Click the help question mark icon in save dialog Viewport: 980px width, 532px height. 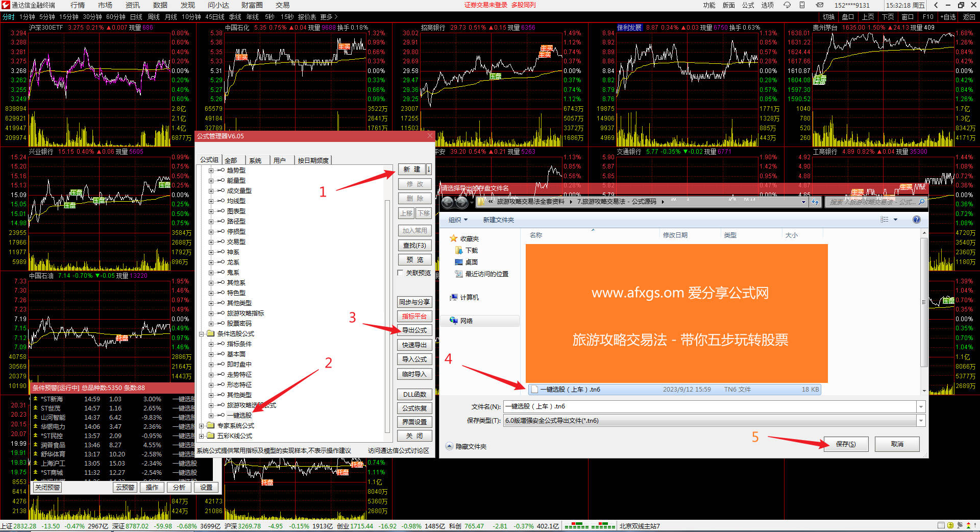tap(917, 220)
